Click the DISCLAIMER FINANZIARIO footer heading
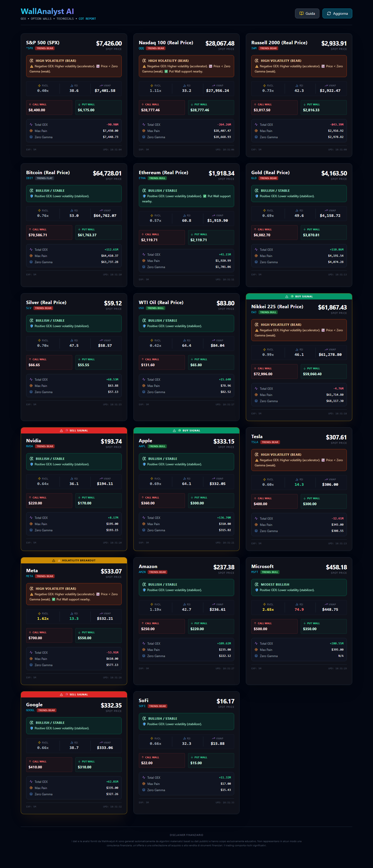Viewport: 373px width, 868px height. 187,835
